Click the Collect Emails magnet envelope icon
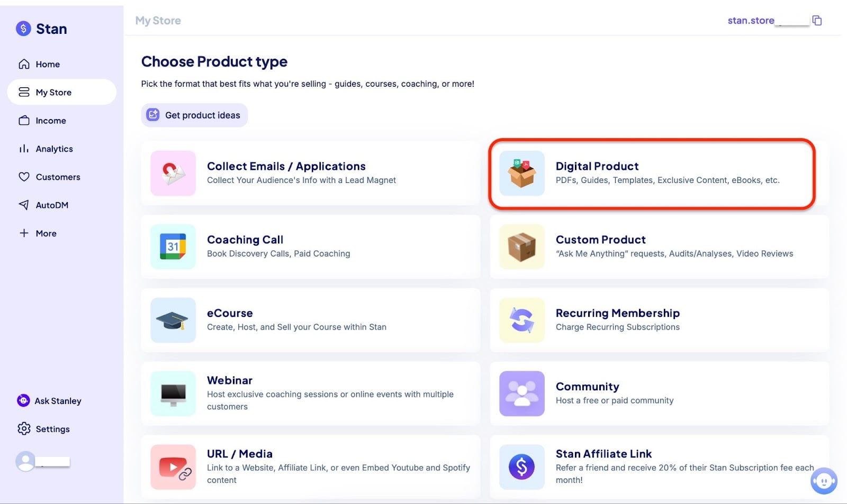 coord(173,173)
